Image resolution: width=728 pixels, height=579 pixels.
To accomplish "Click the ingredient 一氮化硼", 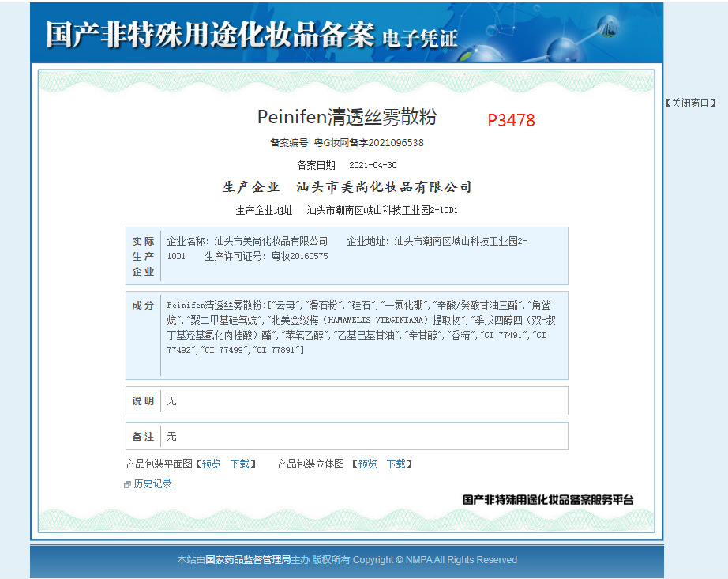I will click(x=404, y=306).
